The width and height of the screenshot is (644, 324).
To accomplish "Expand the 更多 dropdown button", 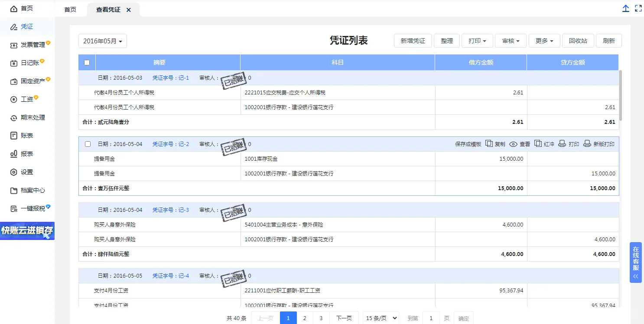I will point(545,41).
